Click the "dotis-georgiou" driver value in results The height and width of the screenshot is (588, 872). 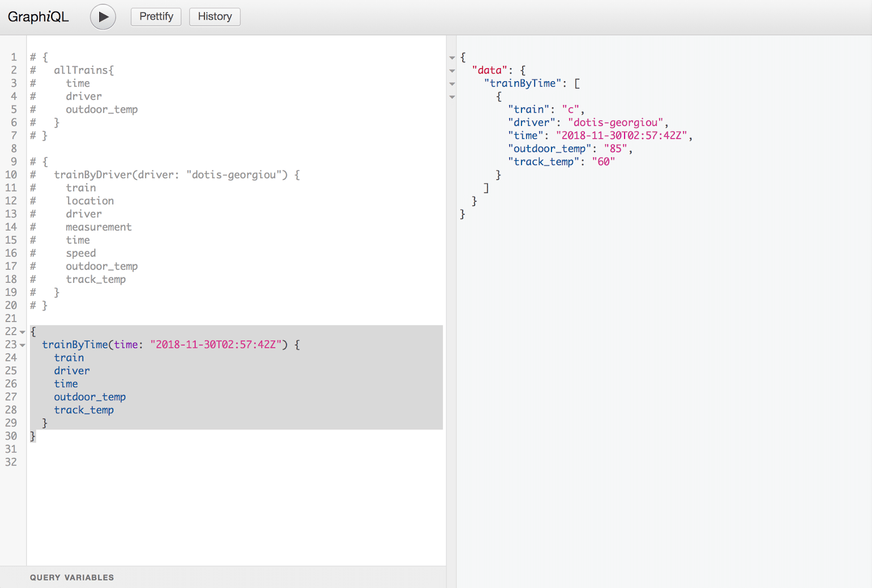615,123
